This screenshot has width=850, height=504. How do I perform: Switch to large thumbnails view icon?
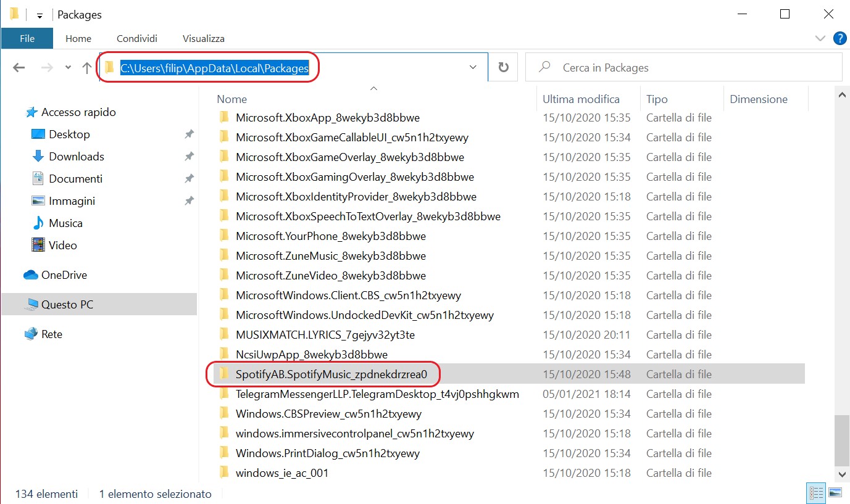pyautogui.click(x=835, y=493)
